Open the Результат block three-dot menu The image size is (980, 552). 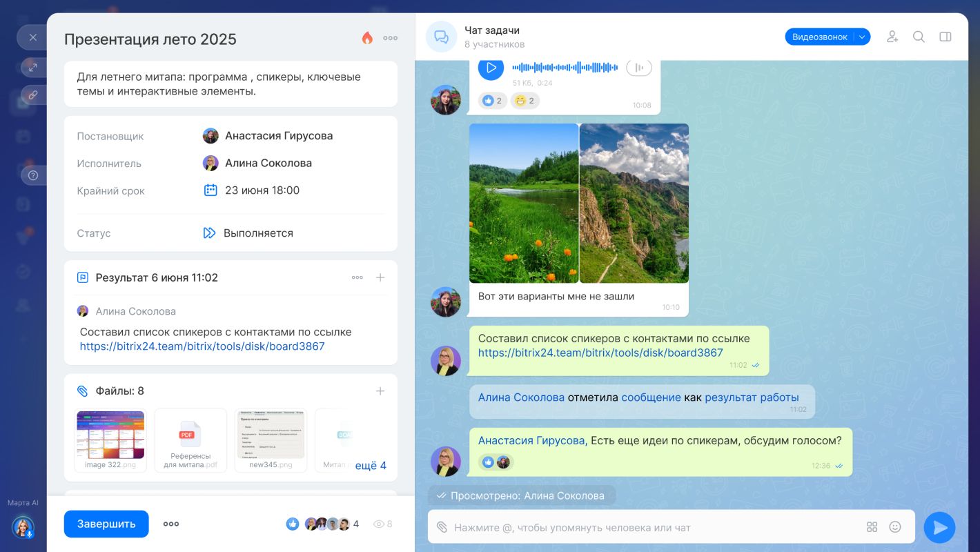357,277
